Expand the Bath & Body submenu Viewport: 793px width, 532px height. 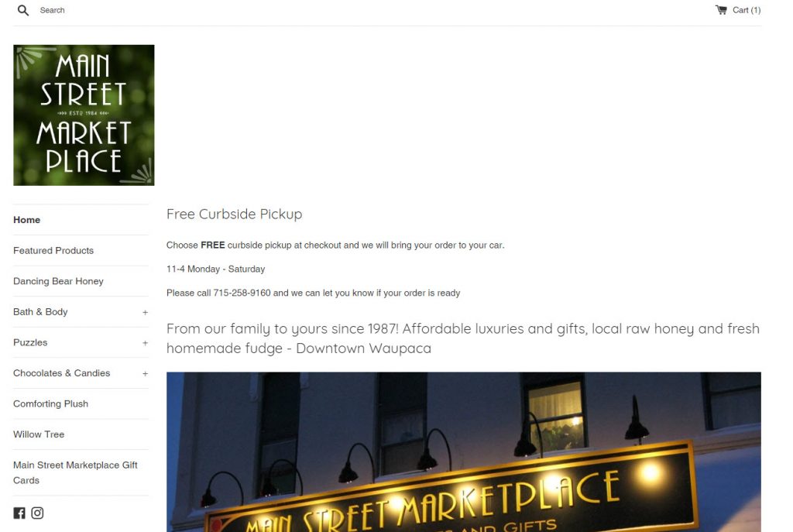(x=145, y=313)
